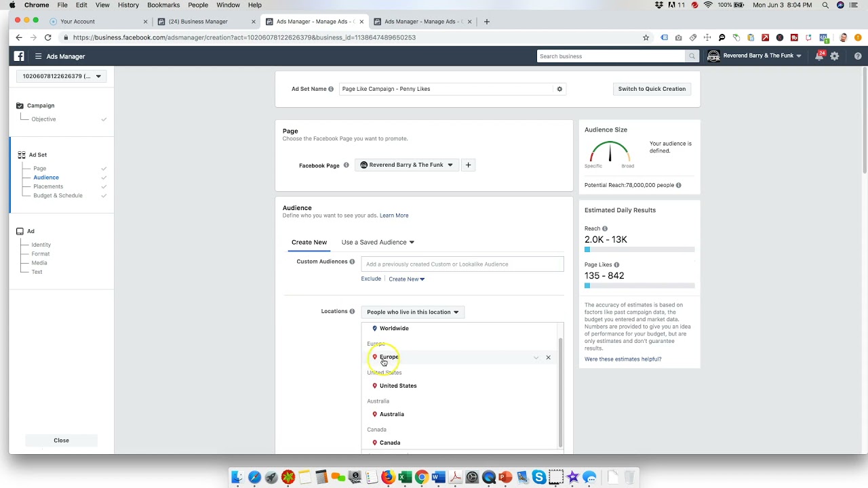Viewport: 868px width, 488px height.
Task: Click the help question mark icon
Action: click(x=858, y=56)
